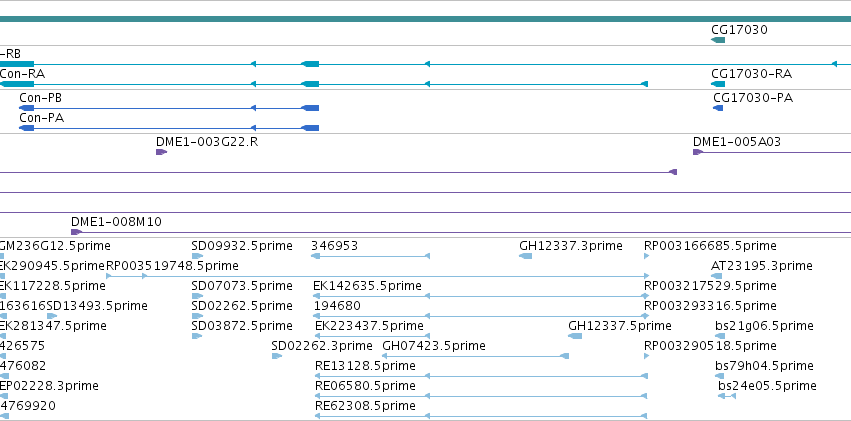Select the SD13493.5prime label

pyautogui.click(x=97, y=306)
